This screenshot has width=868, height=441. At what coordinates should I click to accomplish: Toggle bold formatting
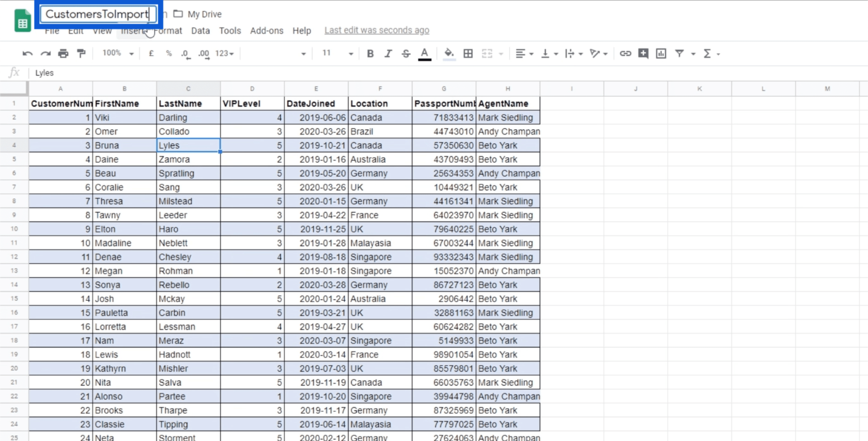[x=370, y=53]
